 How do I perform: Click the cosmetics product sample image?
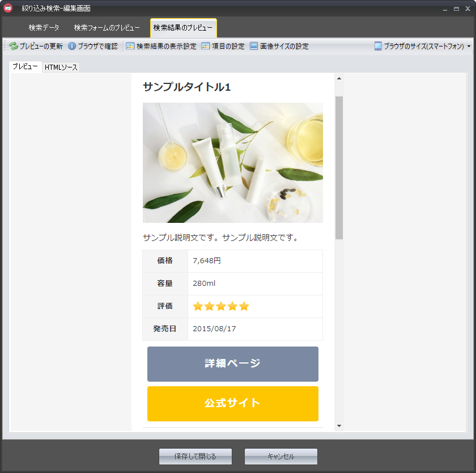232,163
